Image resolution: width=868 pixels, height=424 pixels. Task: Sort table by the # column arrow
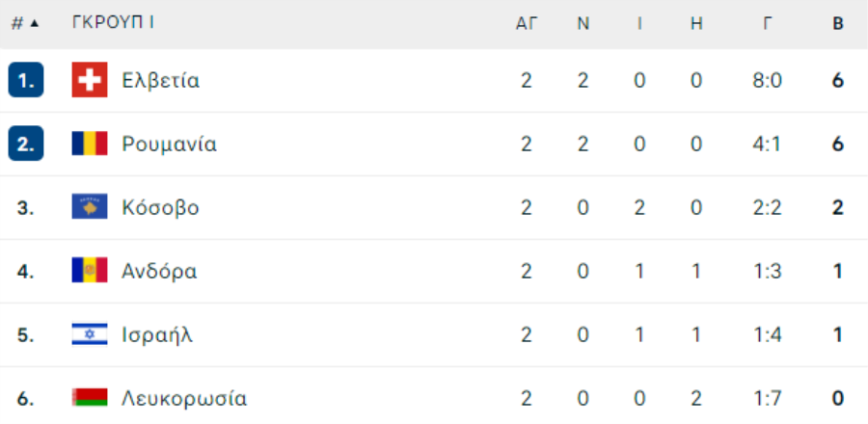point(35,24)
